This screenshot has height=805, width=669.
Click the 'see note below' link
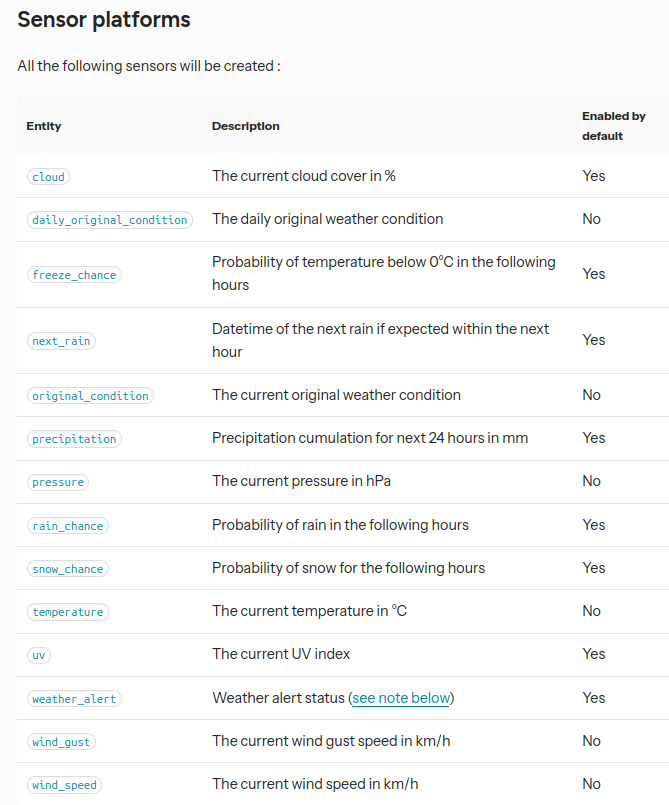[401, 698]
